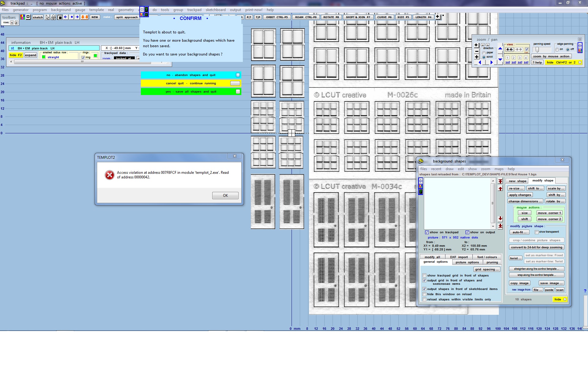Open the geometry menu
Image resolution: width=588 pixels, height=381 pixels.
[x=126, y=10]
